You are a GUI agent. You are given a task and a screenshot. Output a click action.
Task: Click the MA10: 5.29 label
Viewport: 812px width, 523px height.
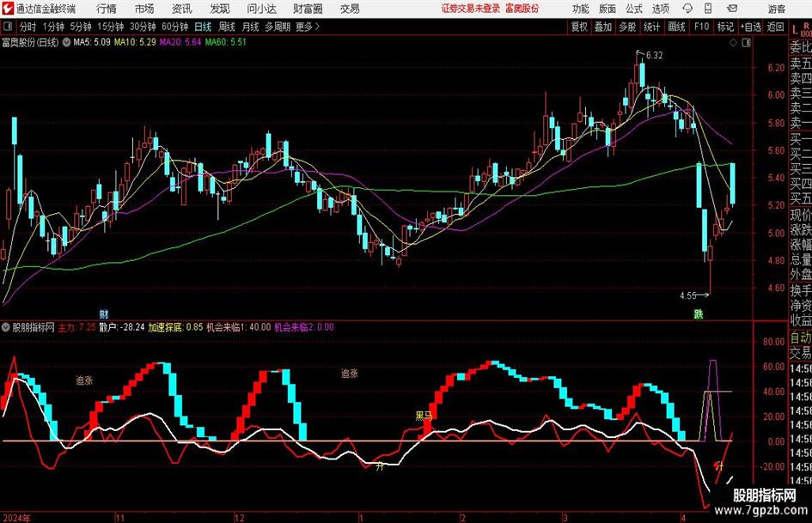click(135, 42)
